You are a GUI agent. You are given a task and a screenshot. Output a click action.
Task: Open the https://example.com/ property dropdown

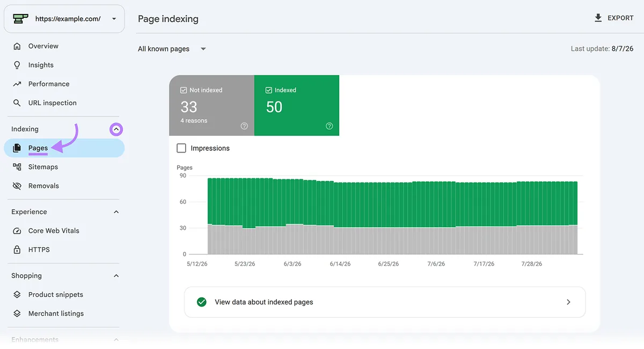(64, 19)
